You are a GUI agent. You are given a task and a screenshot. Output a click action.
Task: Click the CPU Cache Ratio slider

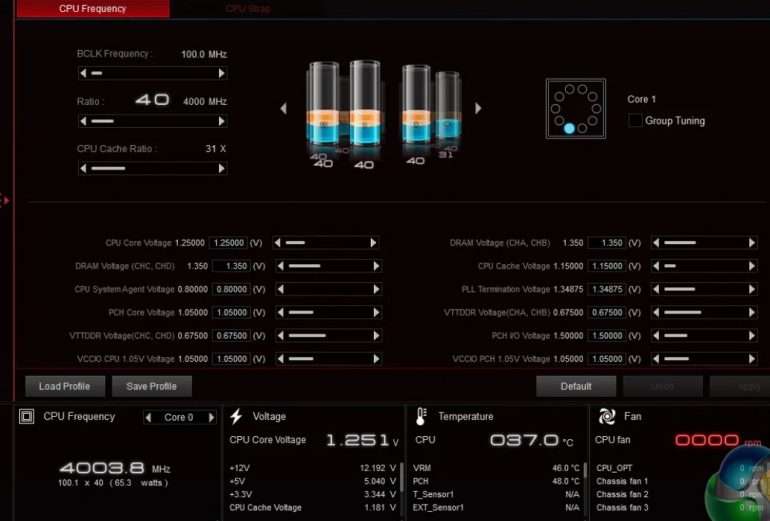pos(151,169)
